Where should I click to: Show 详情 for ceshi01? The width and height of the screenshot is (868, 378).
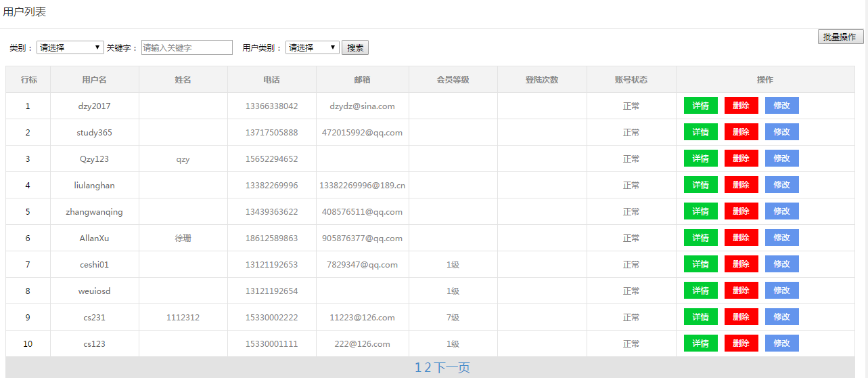pyautogui.click(x=701, y=264)
